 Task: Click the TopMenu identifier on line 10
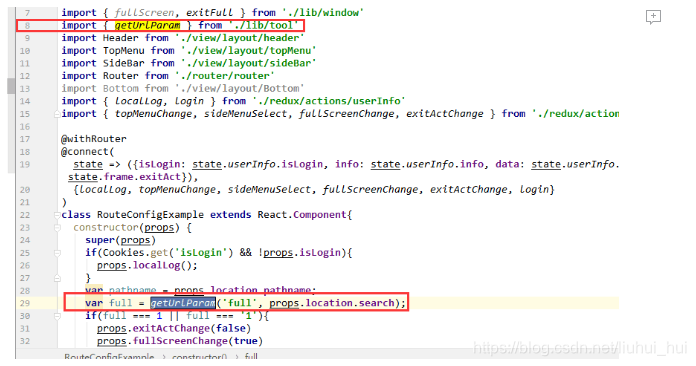pyautogui.click(x=123, y=51)
